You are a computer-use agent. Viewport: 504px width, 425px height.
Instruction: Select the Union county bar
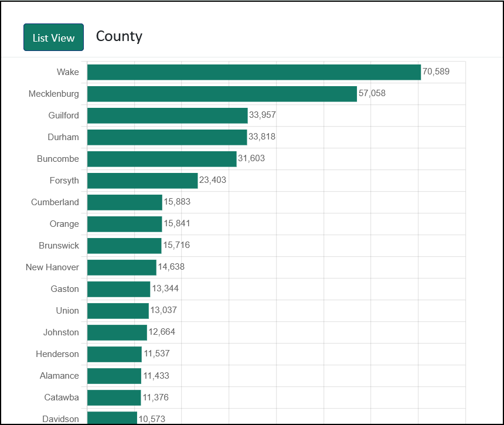pos(118,311)
